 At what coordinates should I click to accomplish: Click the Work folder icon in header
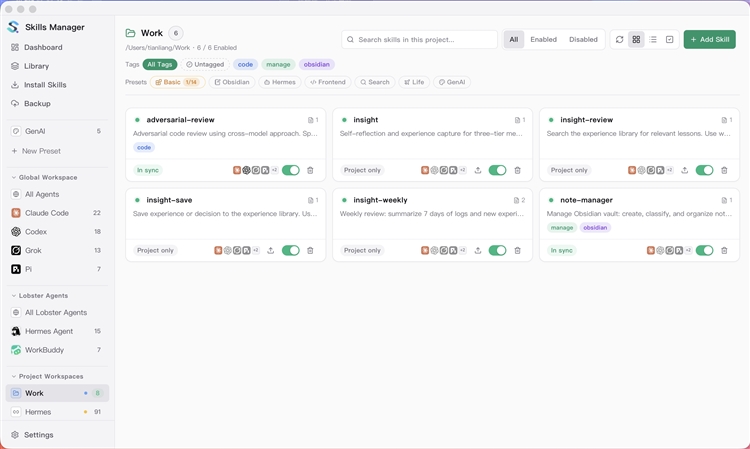130,33
